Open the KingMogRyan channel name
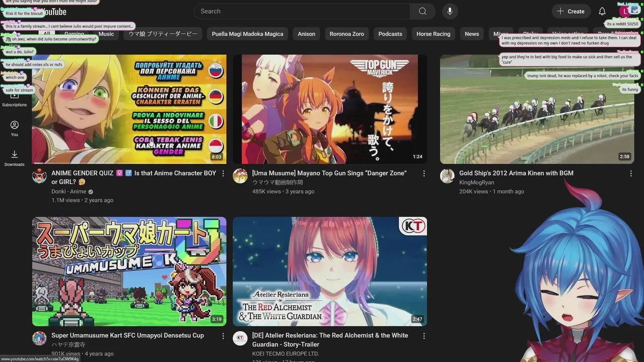Image resolution: width=644 pixels, height=362 pixels. [x=476, y=183]
